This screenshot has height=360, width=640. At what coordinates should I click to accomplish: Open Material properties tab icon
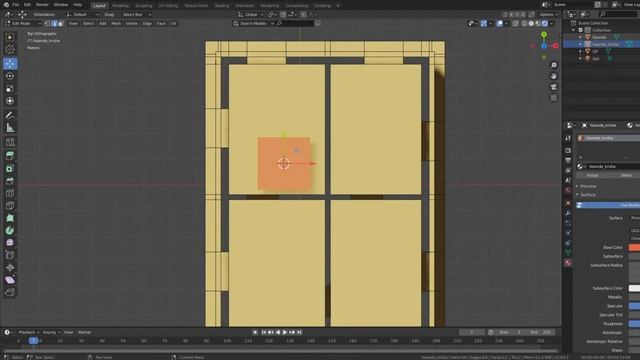(x=568, y=263)
